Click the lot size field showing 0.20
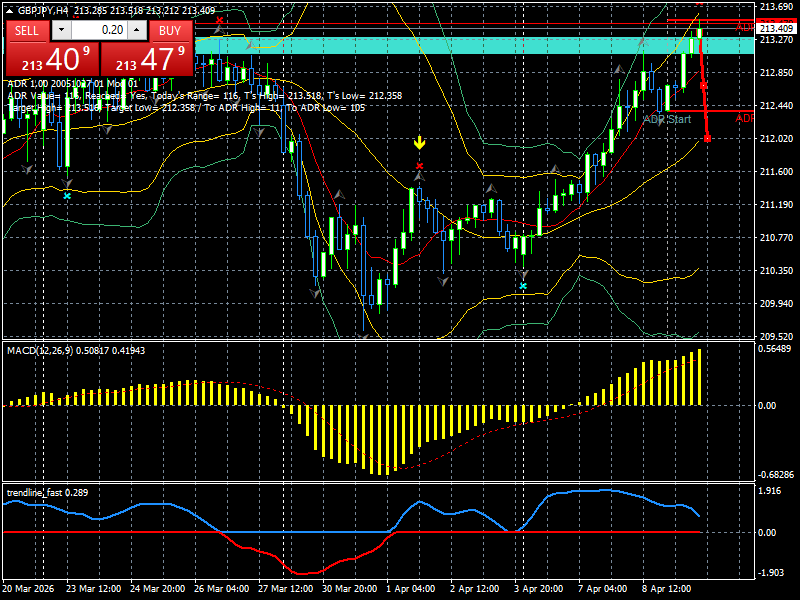800x600 pixels. (x=110, y=30)
